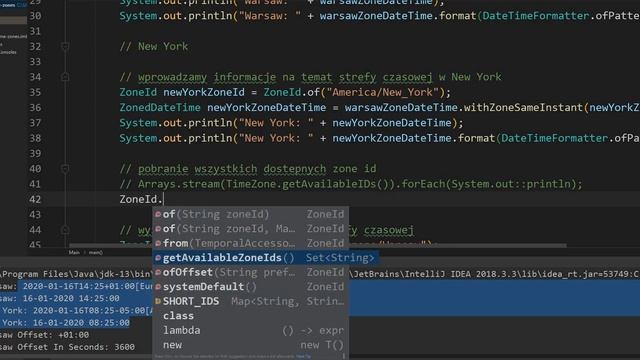Choose the new T() template suggestion

251,345
